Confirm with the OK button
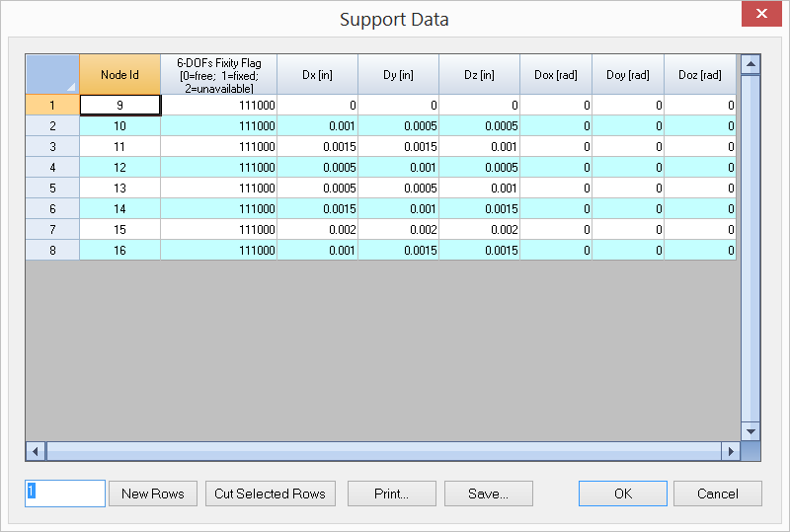The width and height of the screenshot is (790, 532). (623, 494)
